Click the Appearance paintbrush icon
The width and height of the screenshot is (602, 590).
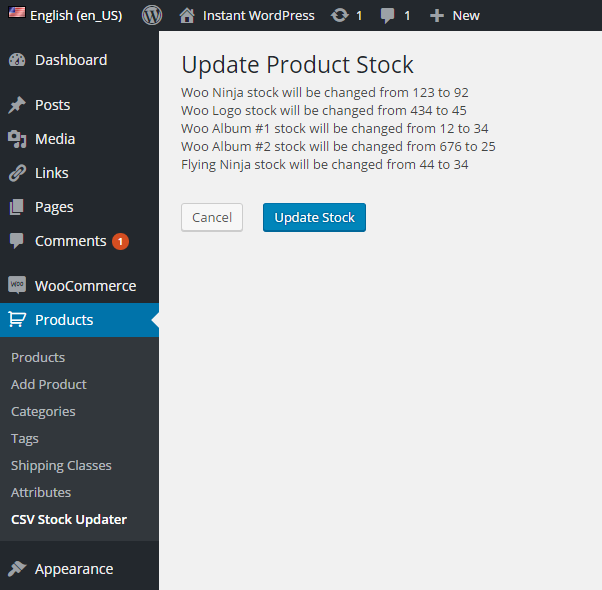(x=17, y=569)
